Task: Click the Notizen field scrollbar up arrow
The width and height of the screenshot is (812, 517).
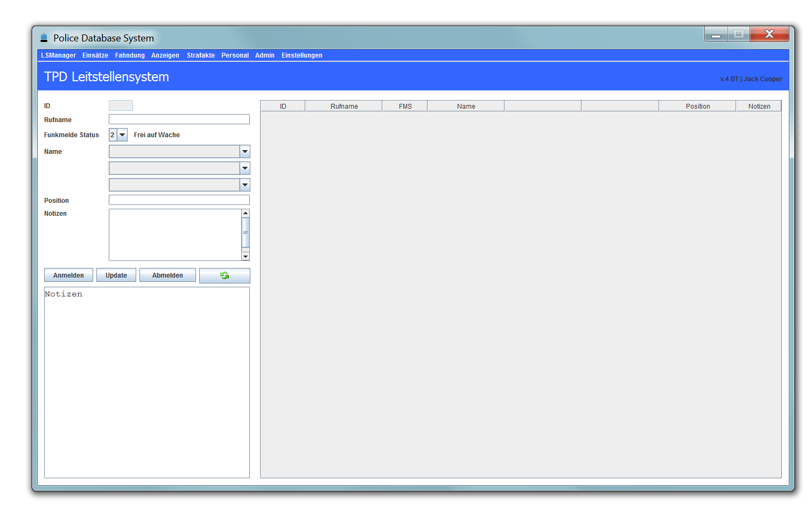Action: coord(246,214)
